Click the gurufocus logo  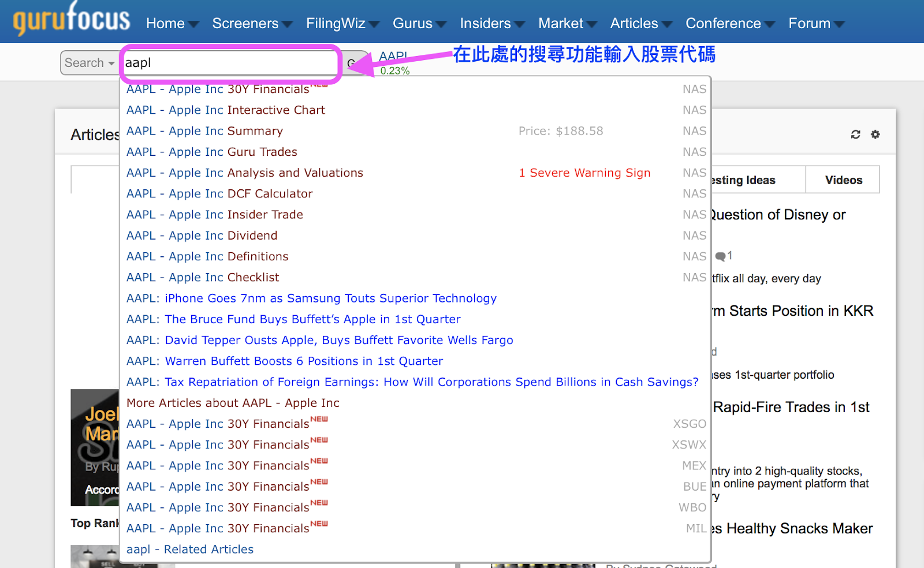click(69, 19)
